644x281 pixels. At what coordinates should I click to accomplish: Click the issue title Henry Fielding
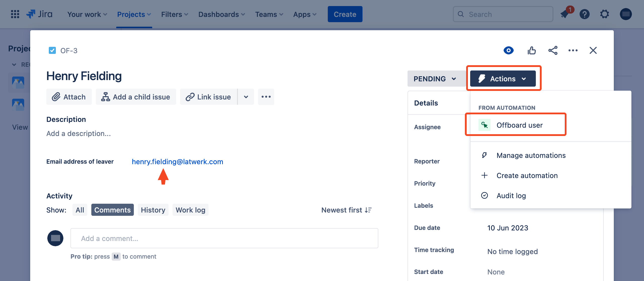[x=84, y=76]
